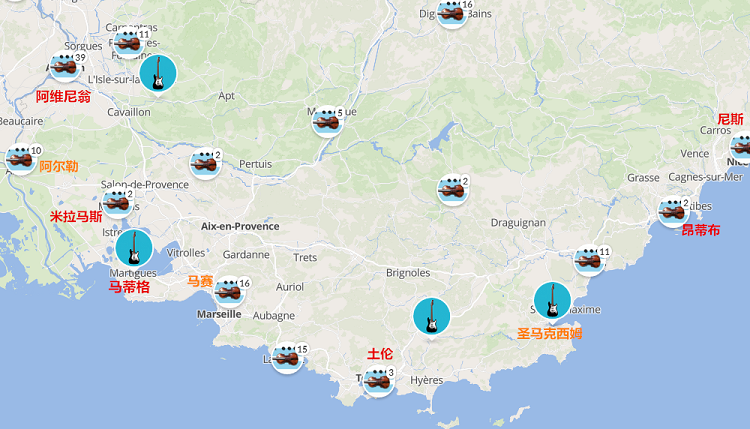Click the Aix-en-Provence city label
The height and width of the screenshot is (429, 750).
(240, 226)
